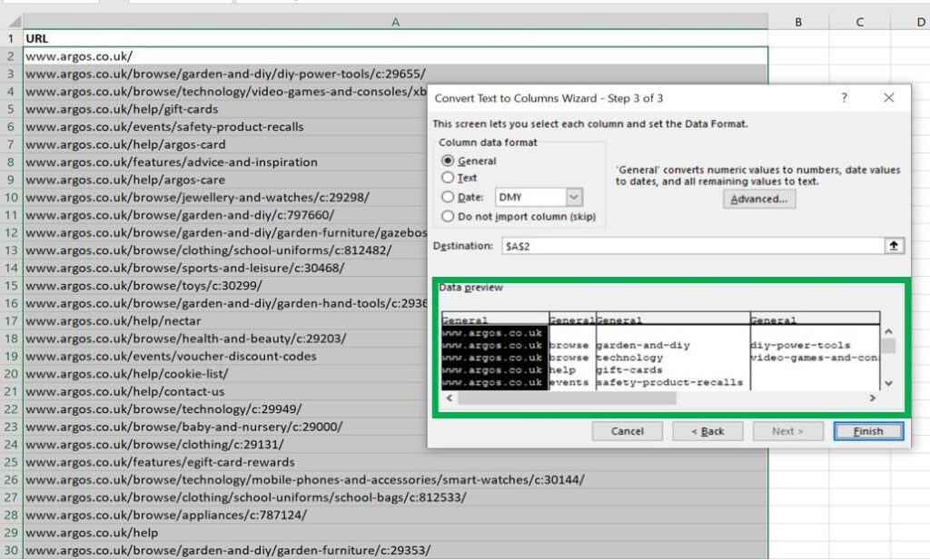Go back using the < Back button

[x=707, y=431]
